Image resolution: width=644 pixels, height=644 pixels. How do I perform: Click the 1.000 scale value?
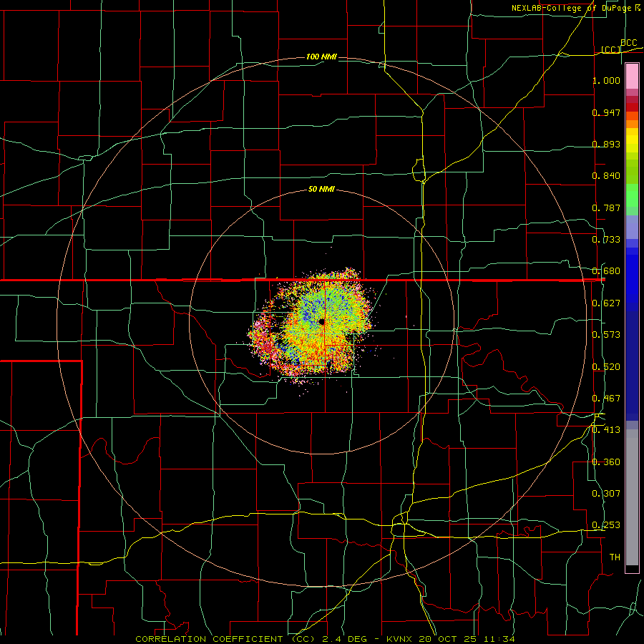click(x=606, y=80)
